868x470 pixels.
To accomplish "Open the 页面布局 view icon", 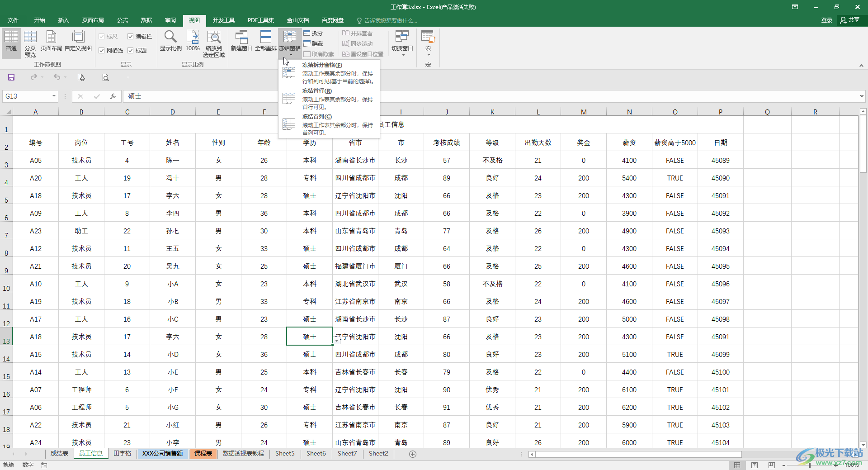I will tap(51, 41).
